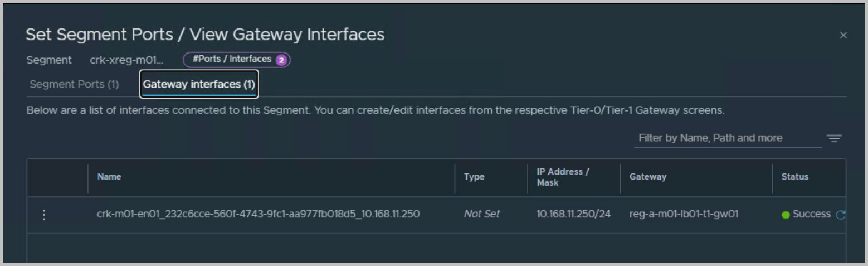868x266 pixels.
Task: Click the truncated crk-xreg-m01 segment name
Action: click(126, 60)
